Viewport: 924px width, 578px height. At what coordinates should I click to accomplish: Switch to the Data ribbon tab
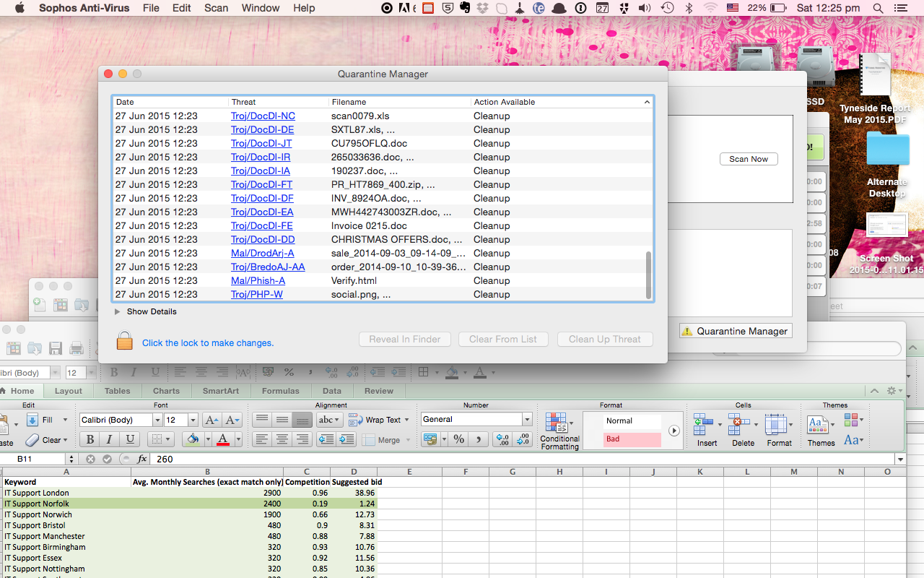(x=332, y=391)
